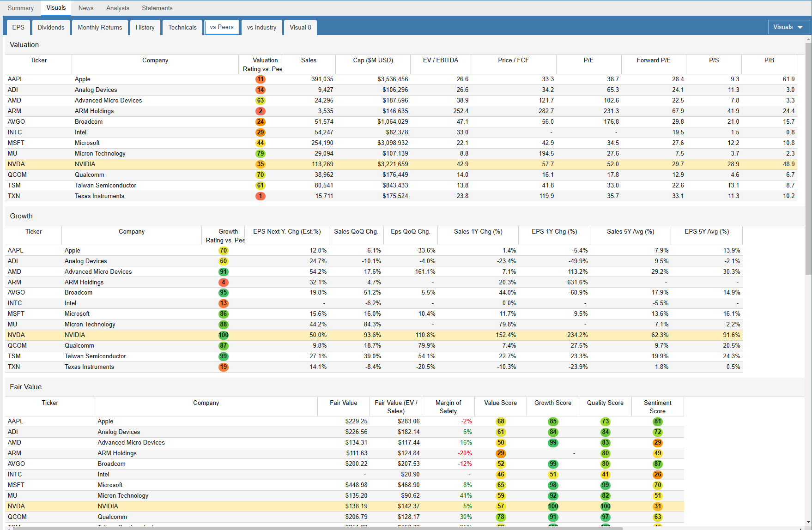812x530 pixels.
Task: Select the EPS visual tab
Action: (x=18, y=27)
